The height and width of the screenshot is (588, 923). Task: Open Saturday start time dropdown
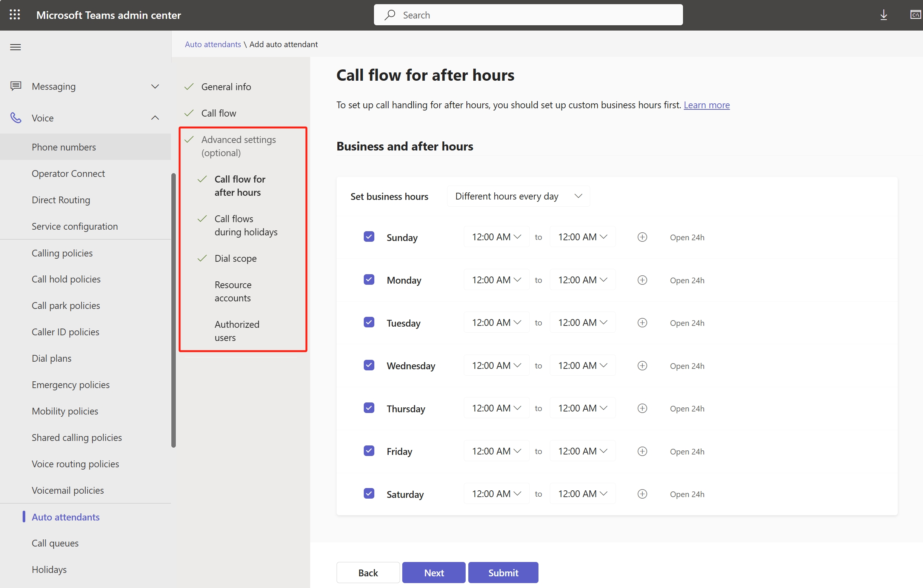(x=496, y=494)
